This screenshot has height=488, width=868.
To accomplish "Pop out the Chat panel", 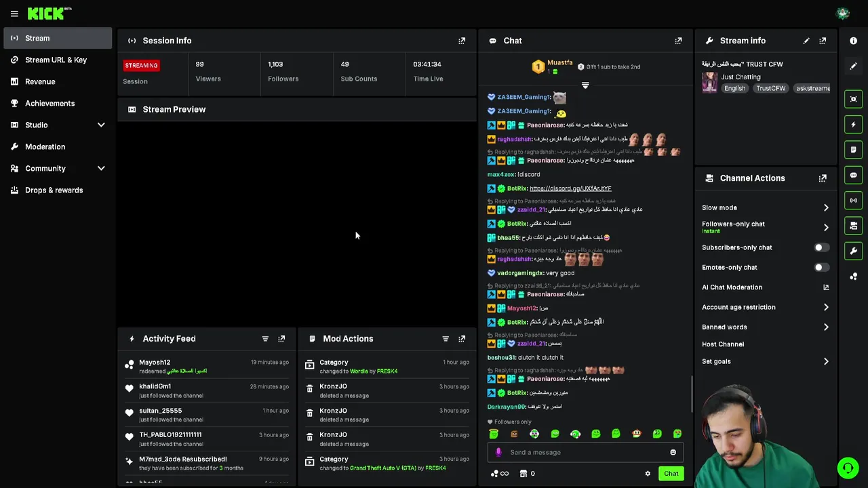I will coord(678,41).
